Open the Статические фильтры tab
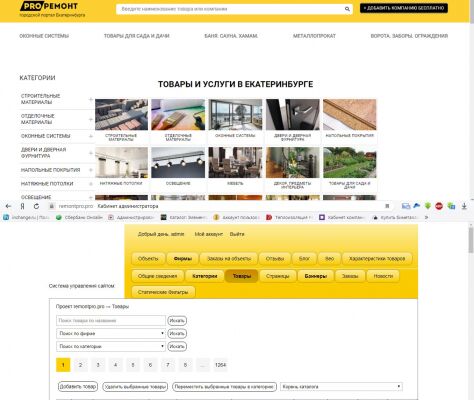Image resolution: width=474 pixels, height=400 pixels. click(163, 292)
